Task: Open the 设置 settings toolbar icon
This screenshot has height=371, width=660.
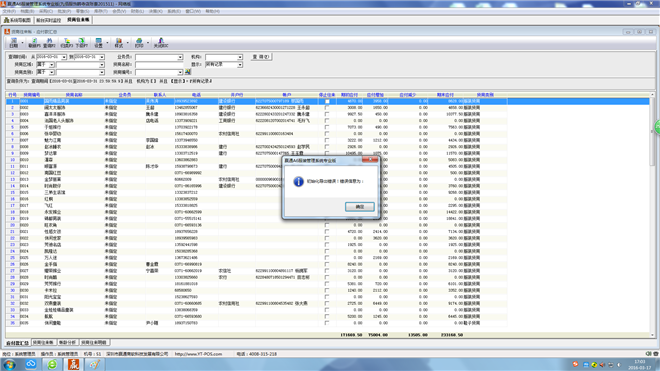Action: point(98,43)
